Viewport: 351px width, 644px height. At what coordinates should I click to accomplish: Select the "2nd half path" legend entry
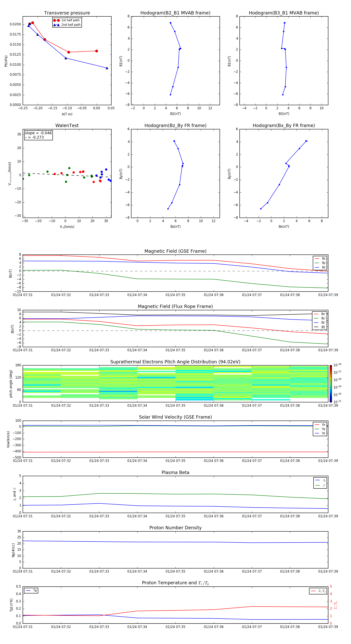67,25
